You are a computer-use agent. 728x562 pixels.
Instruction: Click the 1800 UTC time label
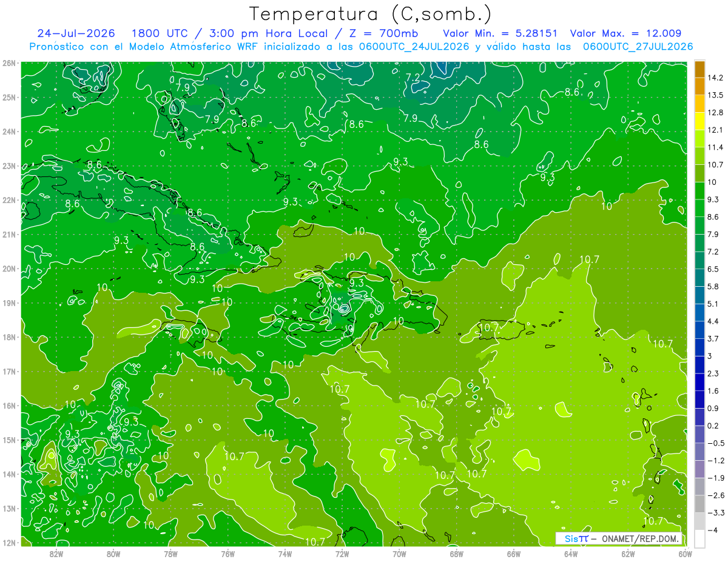click(x=161, y=33)
